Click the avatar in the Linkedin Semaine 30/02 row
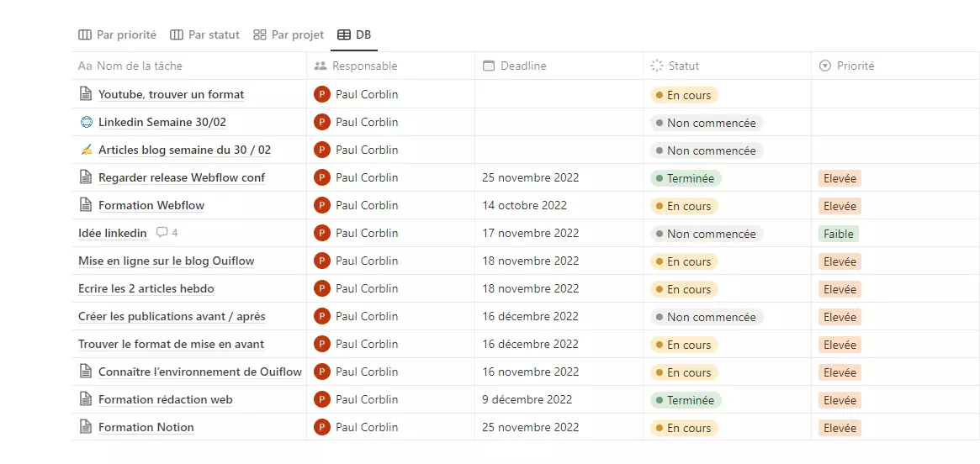The image size is (980, 464). (322, 123)
